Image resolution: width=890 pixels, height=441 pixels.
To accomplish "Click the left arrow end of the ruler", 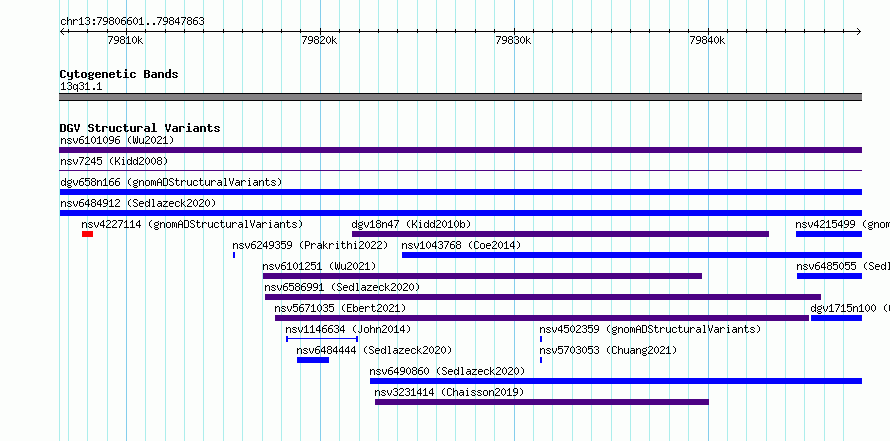I will point(62,31).
